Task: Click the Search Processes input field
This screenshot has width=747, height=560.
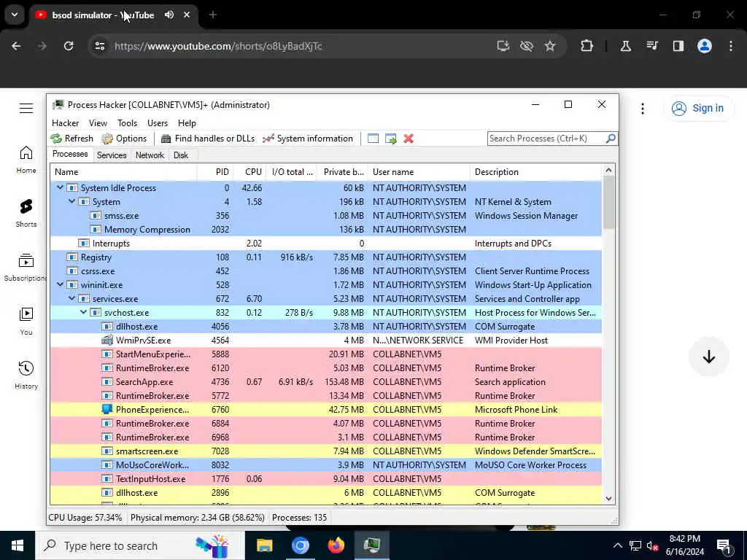Action: [x=546, y=139]
